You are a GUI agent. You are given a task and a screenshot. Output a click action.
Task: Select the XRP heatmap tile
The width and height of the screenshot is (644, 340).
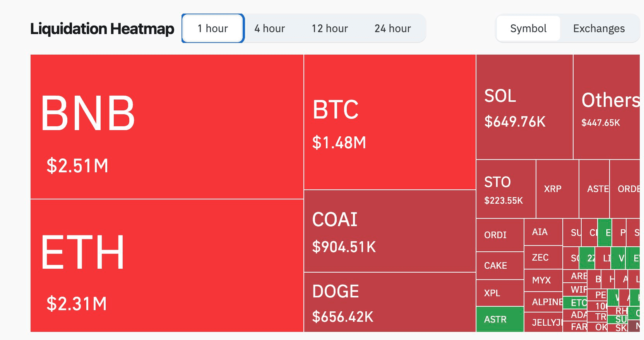[557, 189]
